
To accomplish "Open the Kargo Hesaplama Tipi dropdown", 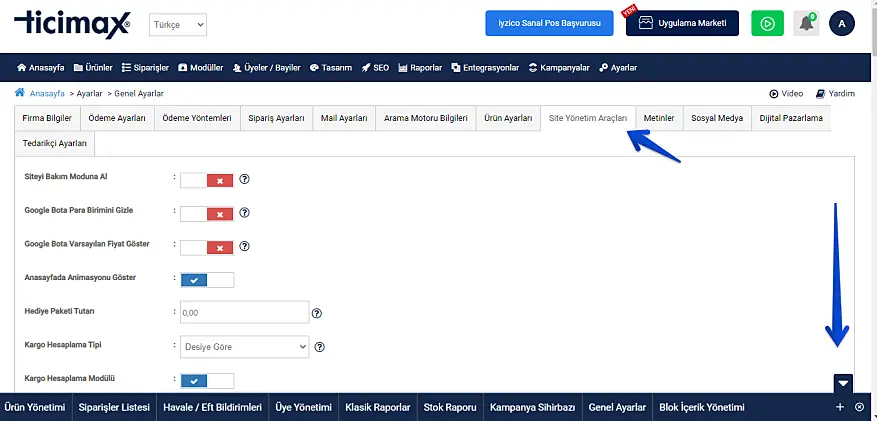I will pos(244,347).
